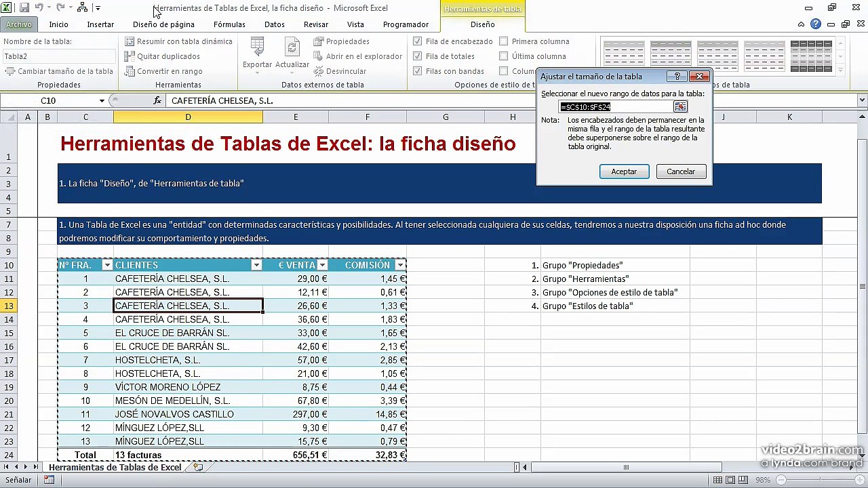Click the table range input field
The width and height of the screenshot is (868, 488).
click(x=616, y=106)
